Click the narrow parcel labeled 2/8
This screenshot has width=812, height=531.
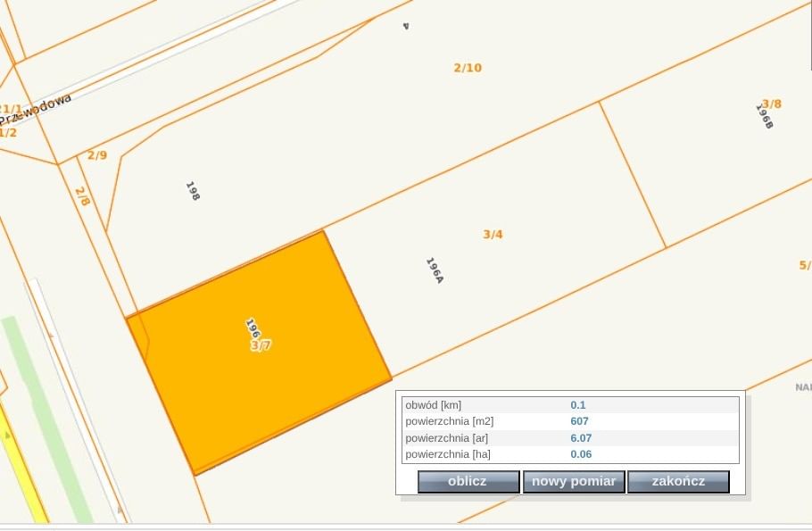tap(82, 196)
